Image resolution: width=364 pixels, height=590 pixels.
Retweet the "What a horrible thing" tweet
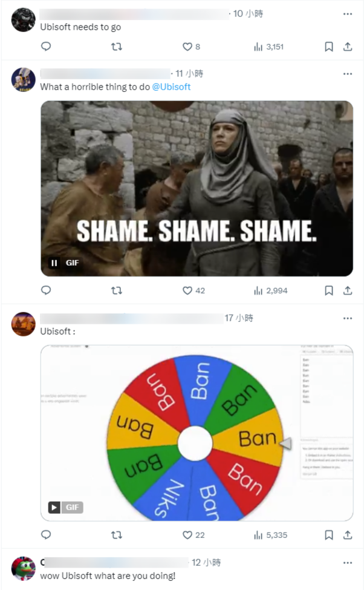click(117, 290)
